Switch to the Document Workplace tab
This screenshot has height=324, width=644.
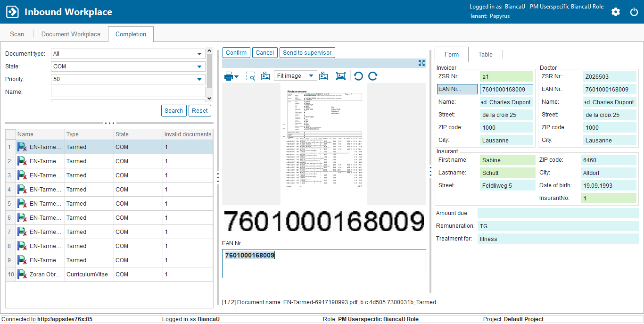pyautogui.click(x=71, y=34)
